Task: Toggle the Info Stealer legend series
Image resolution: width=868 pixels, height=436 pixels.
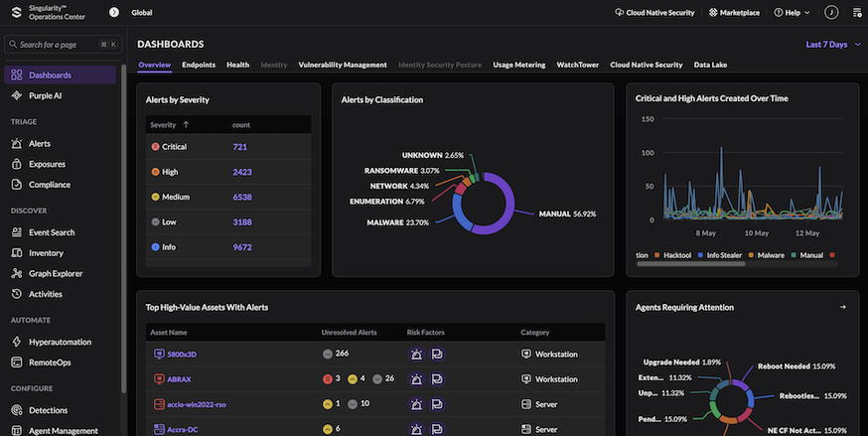Action: pyautogui.click(x=720, y=255)
